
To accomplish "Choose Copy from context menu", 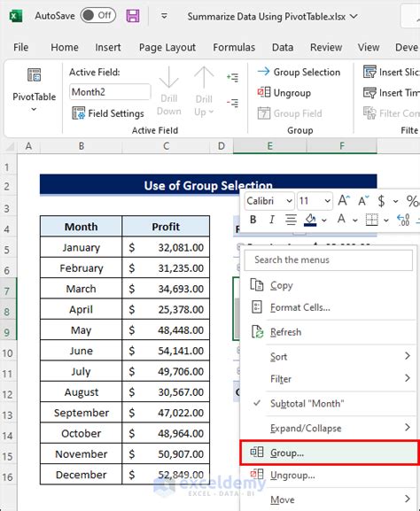I will [328, 285].
